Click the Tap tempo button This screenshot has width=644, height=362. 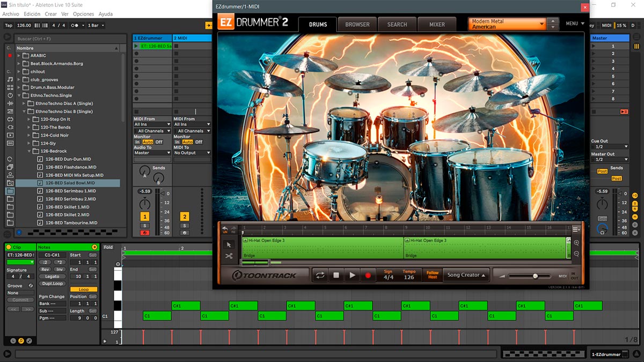(9, 25)
